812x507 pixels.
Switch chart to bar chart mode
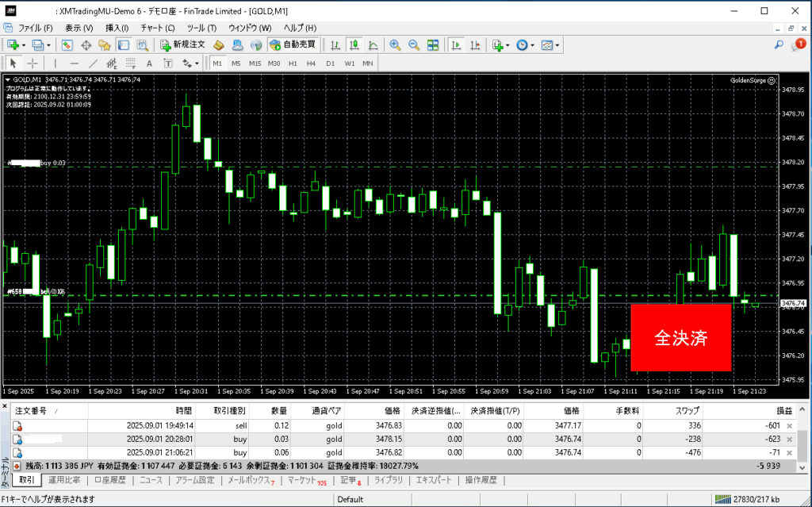pos(335,45)
